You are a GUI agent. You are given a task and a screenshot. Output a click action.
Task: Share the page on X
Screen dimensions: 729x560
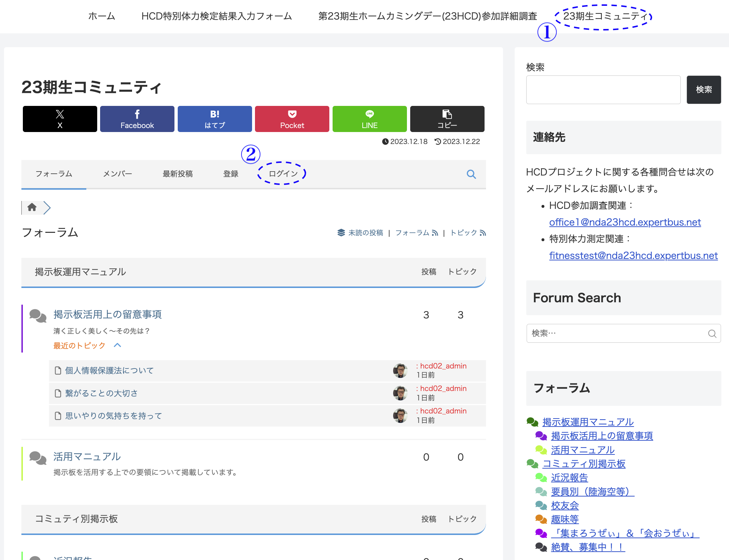[x=60, y=119]
